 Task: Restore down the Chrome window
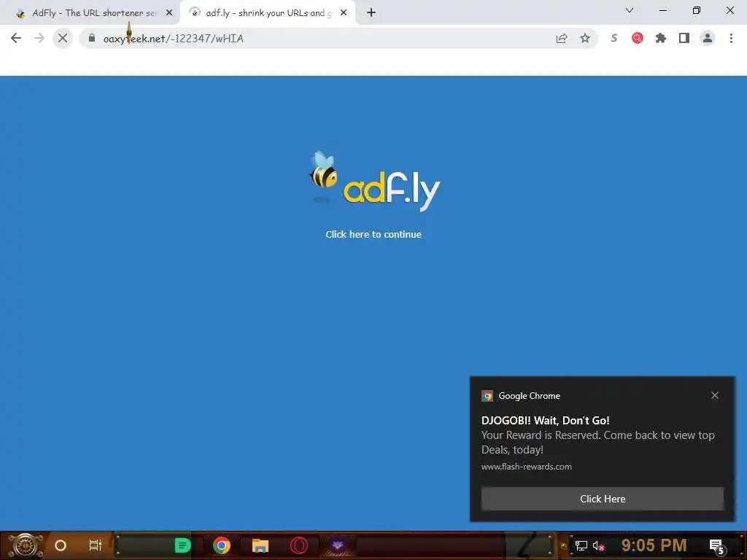tap(697, 10)
